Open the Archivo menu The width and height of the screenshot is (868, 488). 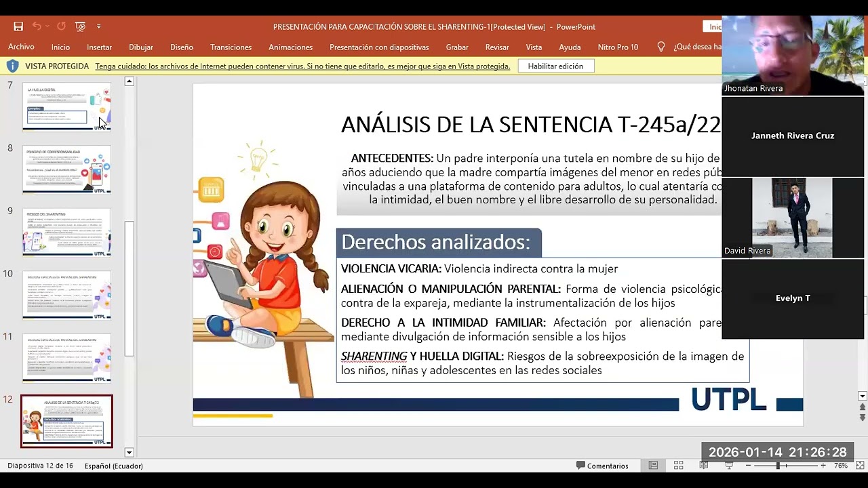(x=21, y=47)
